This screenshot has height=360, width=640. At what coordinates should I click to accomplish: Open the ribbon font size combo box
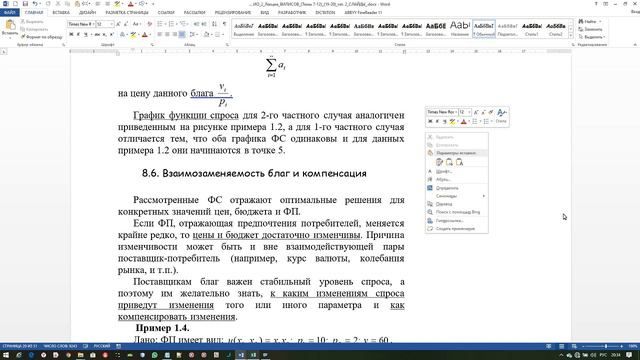pos(104,24)
